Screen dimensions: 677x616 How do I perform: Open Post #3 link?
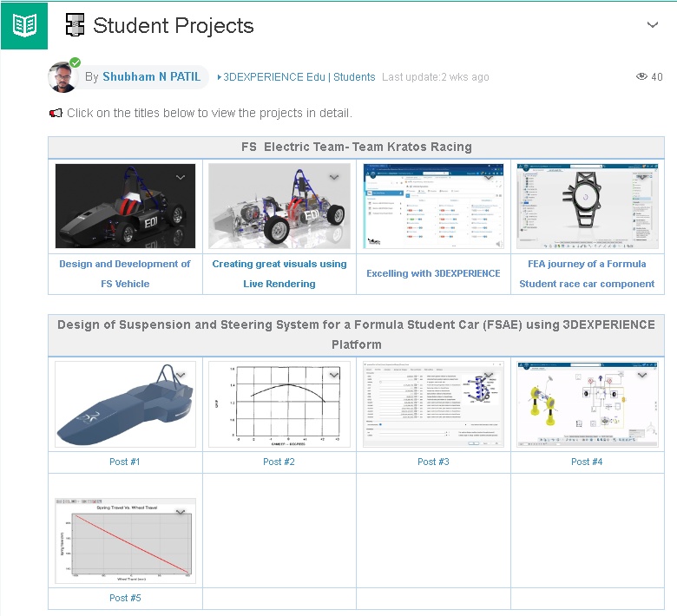433,462
